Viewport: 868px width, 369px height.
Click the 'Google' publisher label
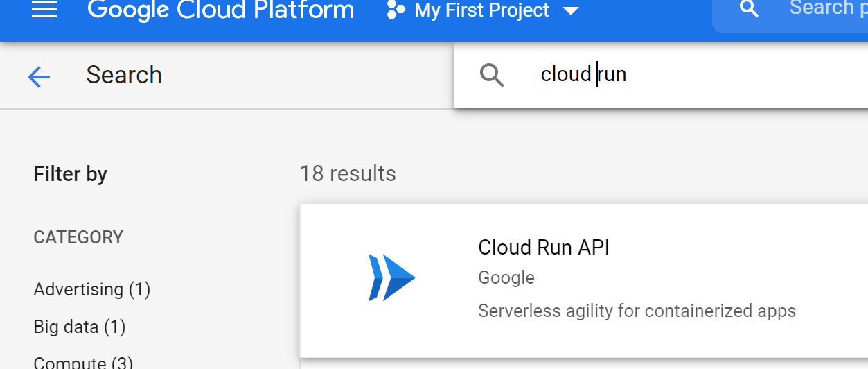pos(506,278)
